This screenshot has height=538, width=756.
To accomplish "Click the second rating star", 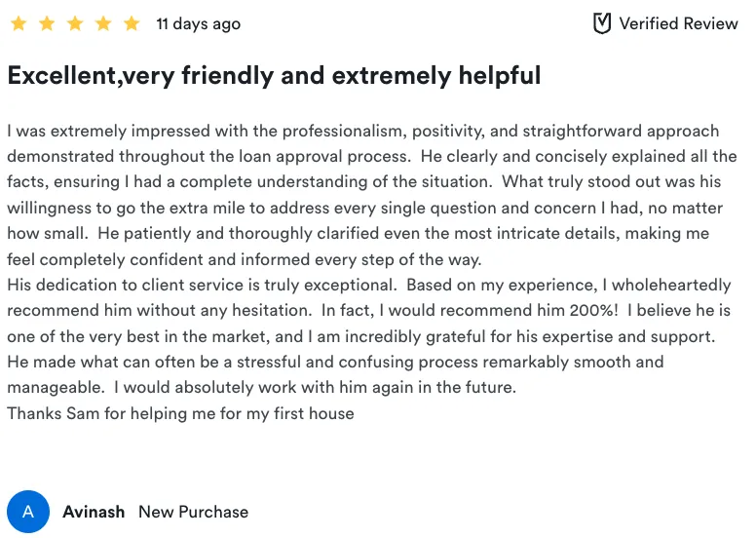I will click(47, 23).
